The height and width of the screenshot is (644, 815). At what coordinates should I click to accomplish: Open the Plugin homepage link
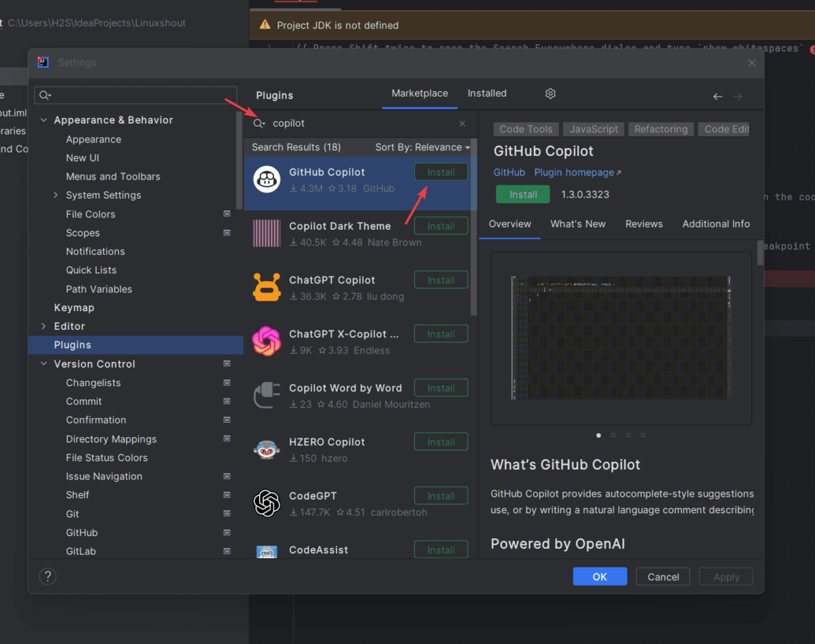572,172
